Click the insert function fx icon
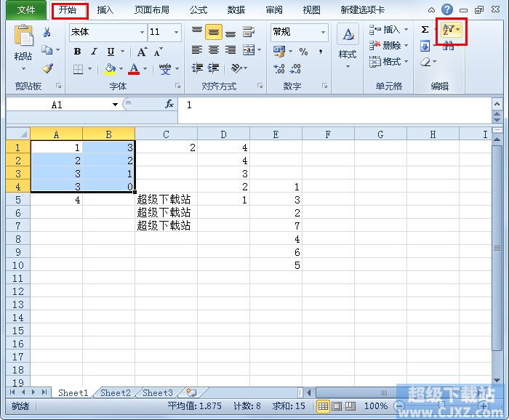Viewport: 509px width, 420px height. pos(169,104)
